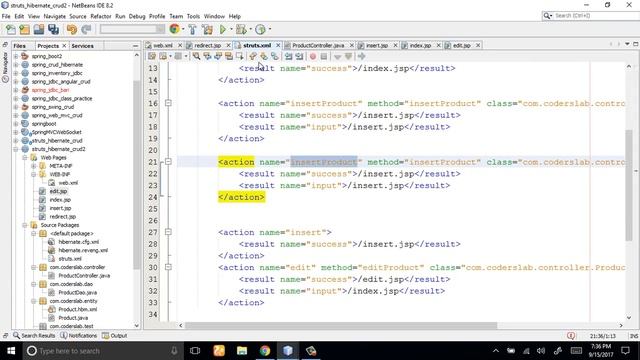Collapse the code fold at line 30
Image resolution: width=640 pixels, height=360 pixels.
[x=168, y=267]
